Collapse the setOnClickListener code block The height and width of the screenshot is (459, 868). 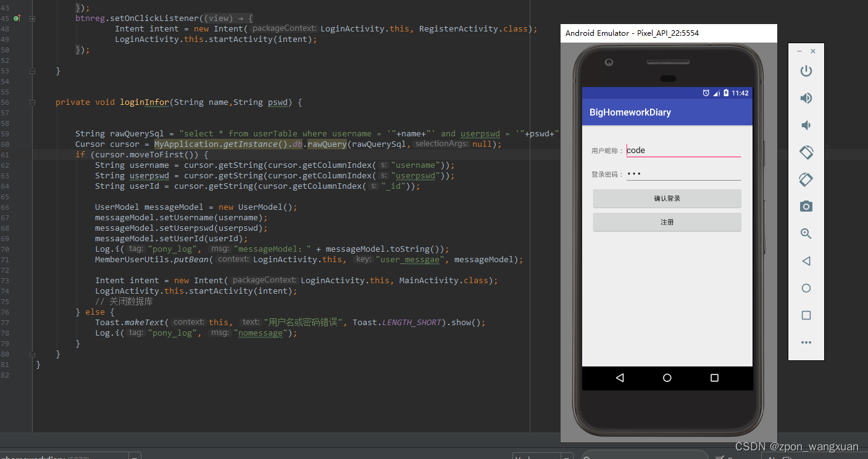coord(32,18)
